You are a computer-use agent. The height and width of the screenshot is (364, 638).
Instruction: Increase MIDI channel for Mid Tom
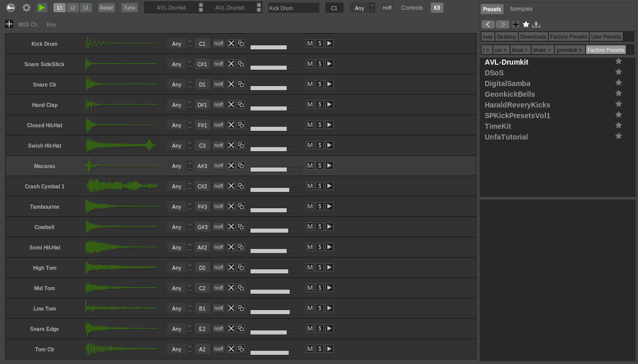[x=190, y=285]
